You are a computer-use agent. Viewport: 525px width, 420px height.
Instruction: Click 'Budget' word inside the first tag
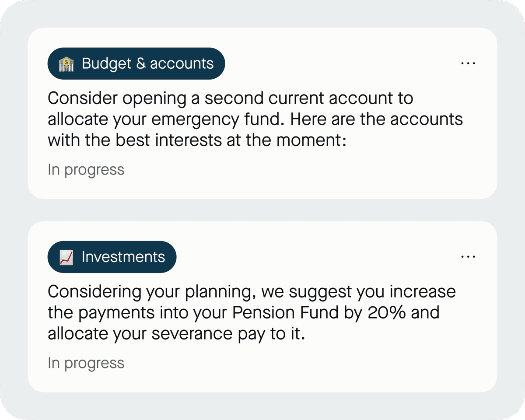point(106,64)
